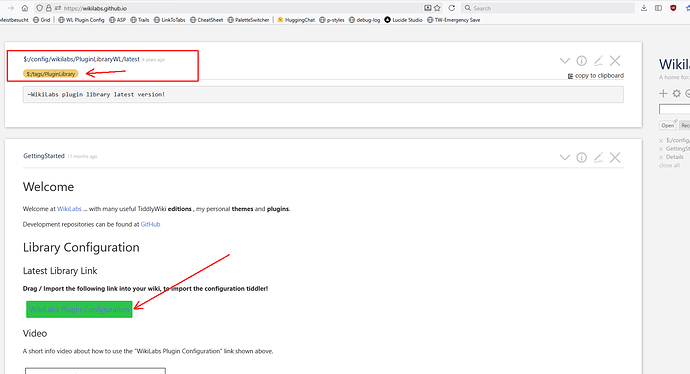Open info panel of GettingStarted tiddler
Screen dimensions: 690x374
pyautogui.click(x=581, y=158)
